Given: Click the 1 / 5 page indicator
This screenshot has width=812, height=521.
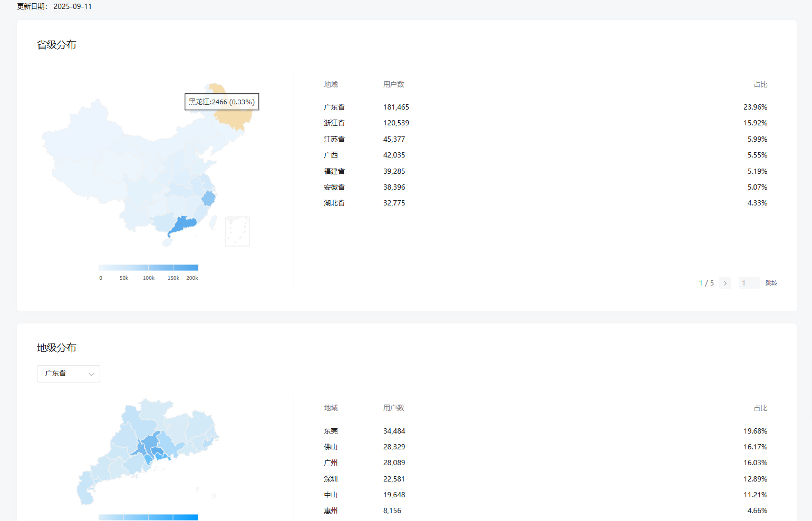Looking at the screenshot, I should [707, 283].
